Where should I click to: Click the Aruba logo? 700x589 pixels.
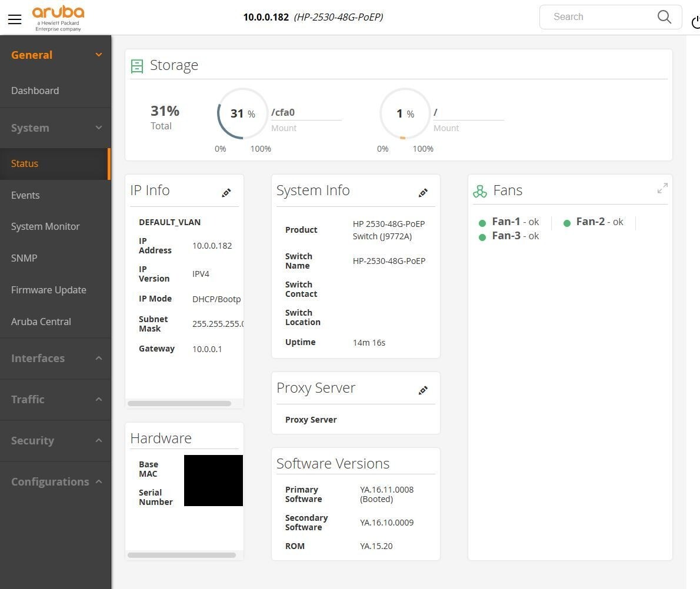tap(58, 18)
